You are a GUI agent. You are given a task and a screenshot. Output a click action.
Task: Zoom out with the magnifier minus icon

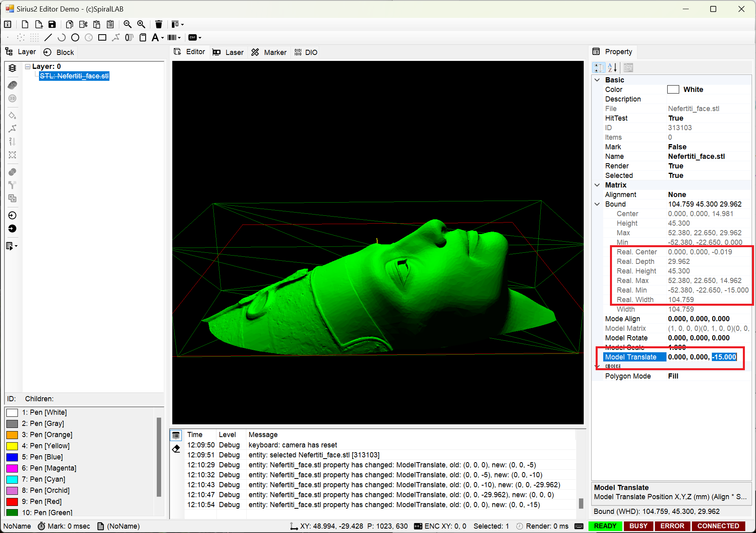click(128, 24)
